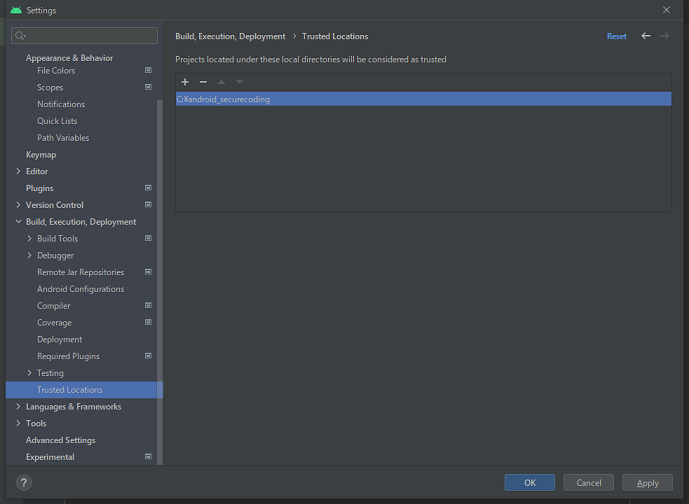Open help with the question mark icon
The image size is (689, 504).
[x=24, y=482]
